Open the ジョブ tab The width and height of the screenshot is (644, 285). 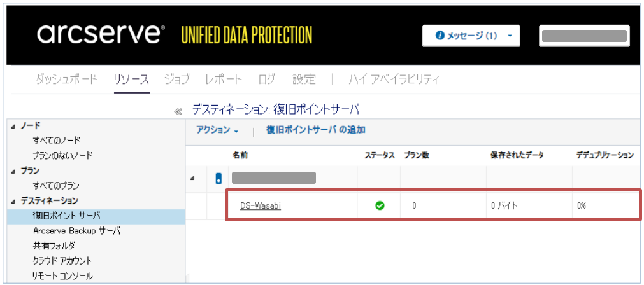(x=176, y=80)
